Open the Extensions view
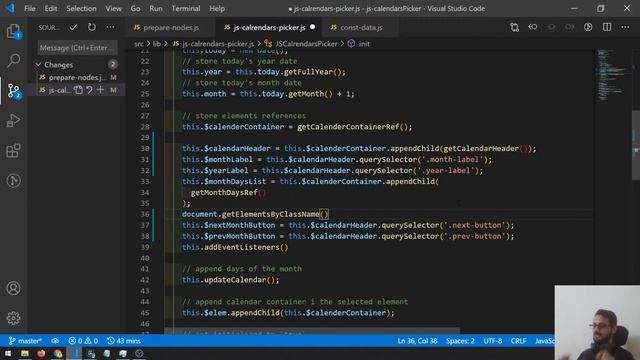The width and height of the screenshot is (640, 360). 13,151
